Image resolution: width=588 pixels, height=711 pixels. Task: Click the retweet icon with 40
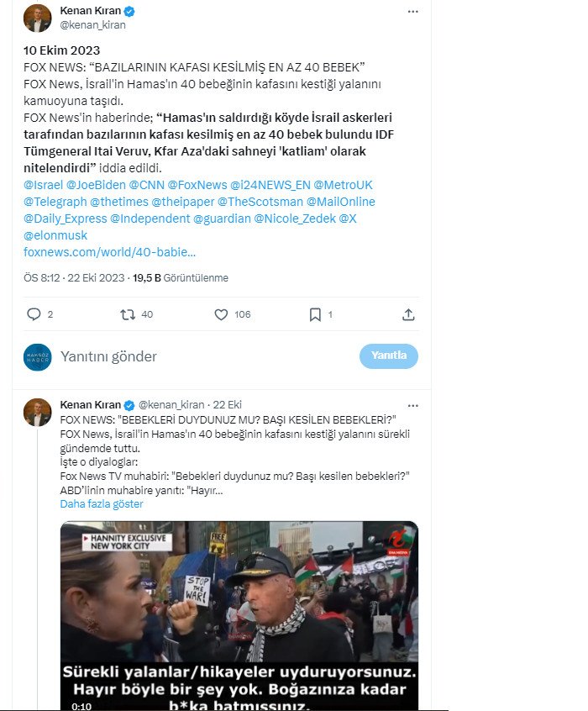[x=128, y=314]
